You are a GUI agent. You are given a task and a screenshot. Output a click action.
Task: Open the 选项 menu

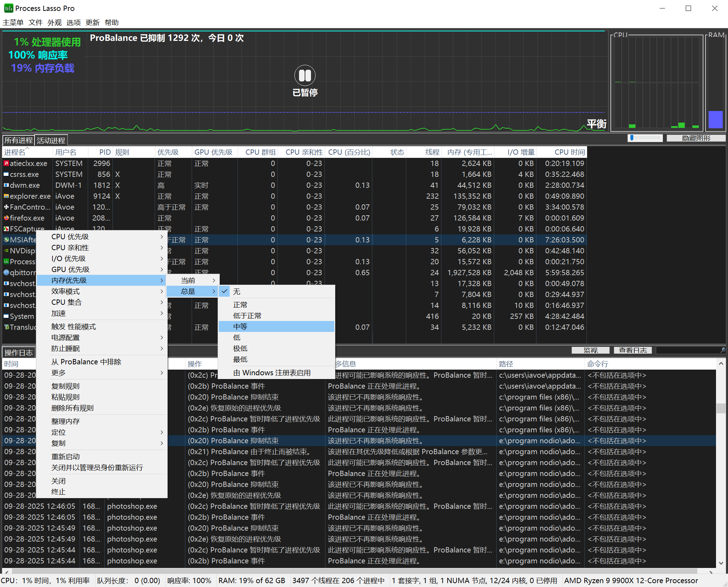[x=73, y=23]
